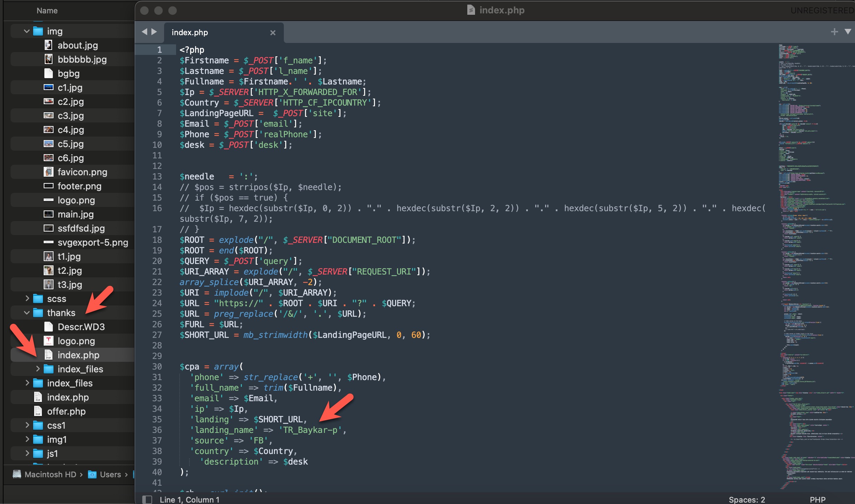This screenshot has height=504, width=855.
Task: Expand the css1 folder
Action: tap(27, 425)
